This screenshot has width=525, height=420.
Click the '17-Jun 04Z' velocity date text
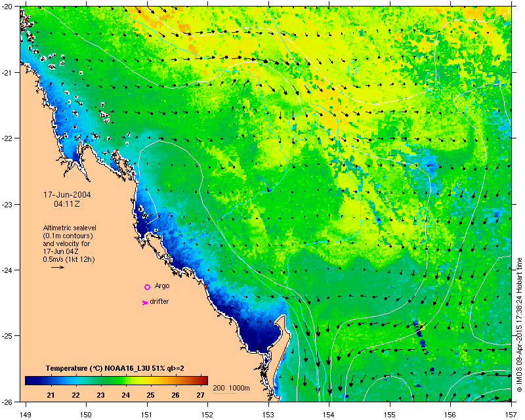pyautogui.click(x=60, y=251)
